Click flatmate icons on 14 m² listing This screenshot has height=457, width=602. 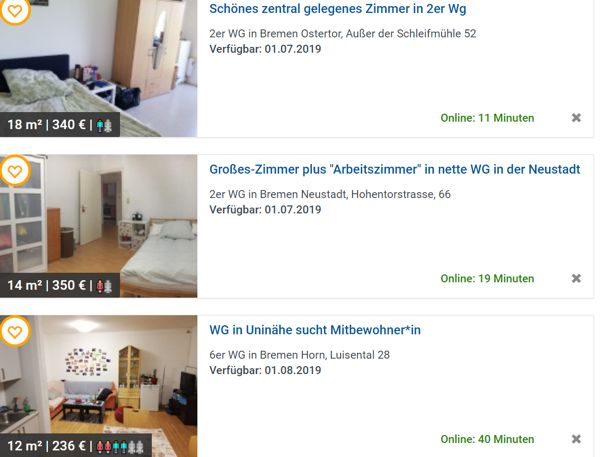tap(104, 286)
